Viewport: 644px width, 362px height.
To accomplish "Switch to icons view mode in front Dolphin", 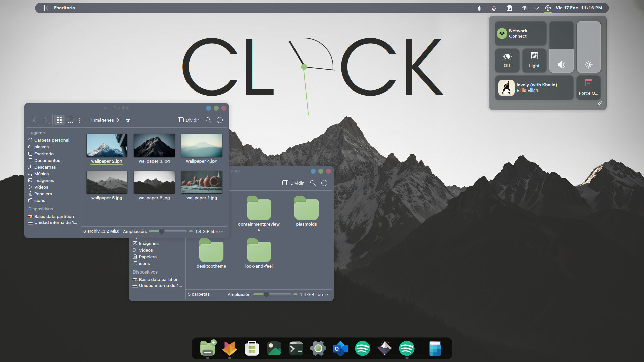I will [x=59, y=120].
